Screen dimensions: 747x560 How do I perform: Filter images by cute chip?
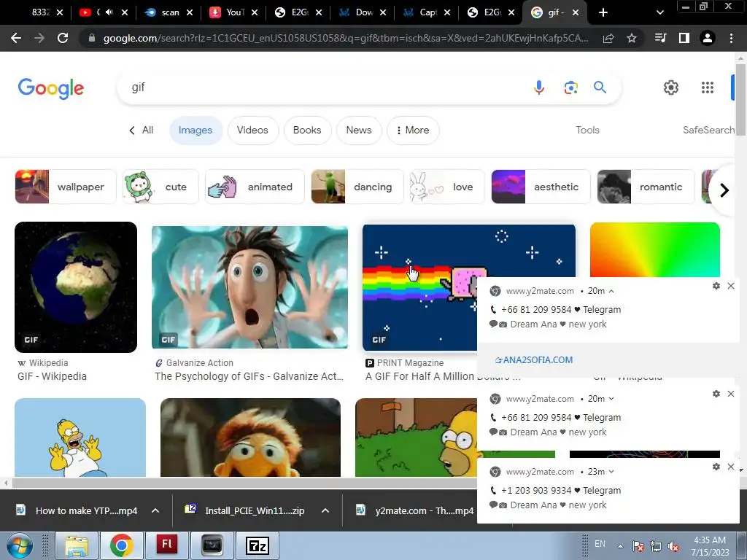tap(160, 187)
